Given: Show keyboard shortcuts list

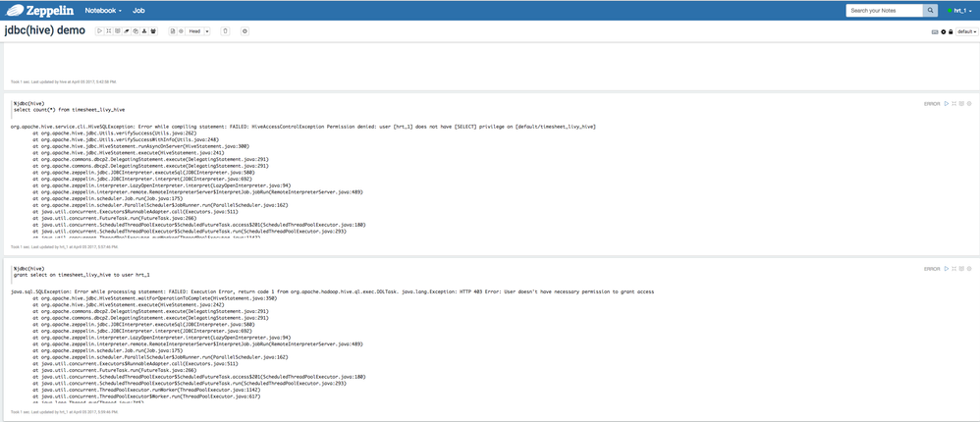Looking at the screenshot, I should [x=935, y=31].
